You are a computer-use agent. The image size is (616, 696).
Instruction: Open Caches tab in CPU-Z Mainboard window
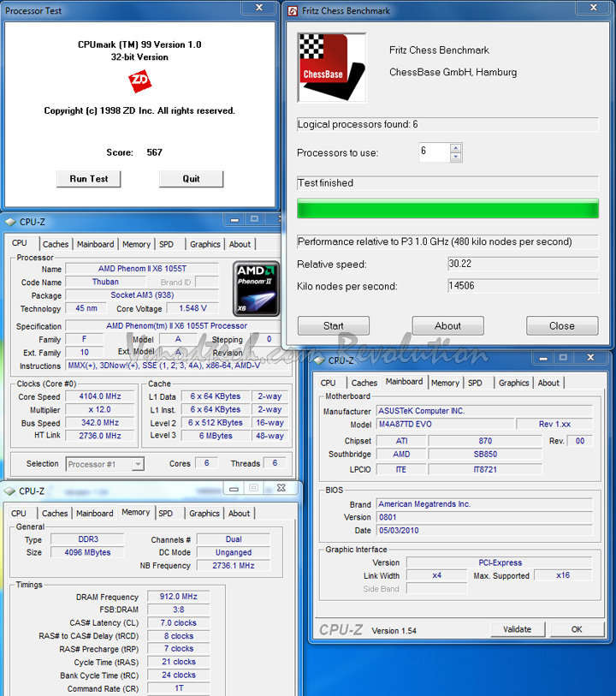[364, 383]
